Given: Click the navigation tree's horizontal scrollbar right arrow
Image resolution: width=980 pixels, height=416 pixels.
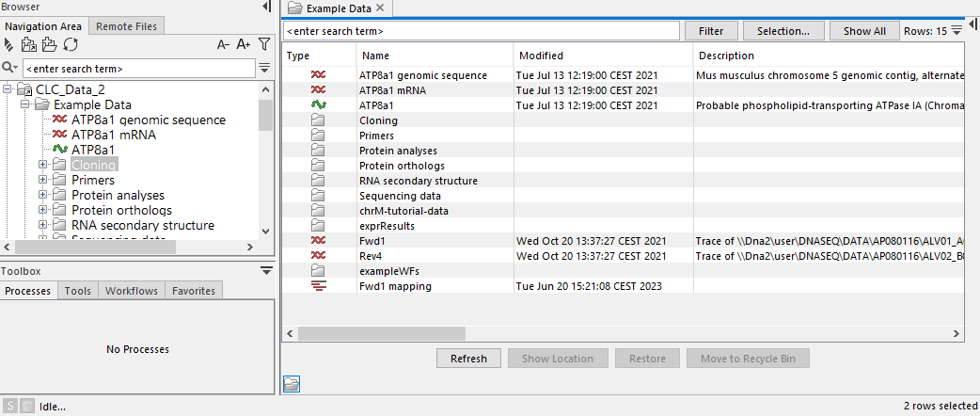Looking at the screenshot, I should point(250,248).
